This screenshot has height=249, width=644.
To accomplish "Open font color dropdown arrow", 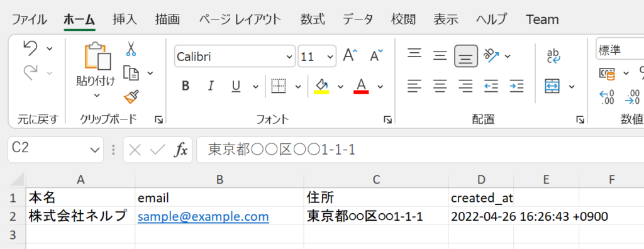I will (380, 87).
